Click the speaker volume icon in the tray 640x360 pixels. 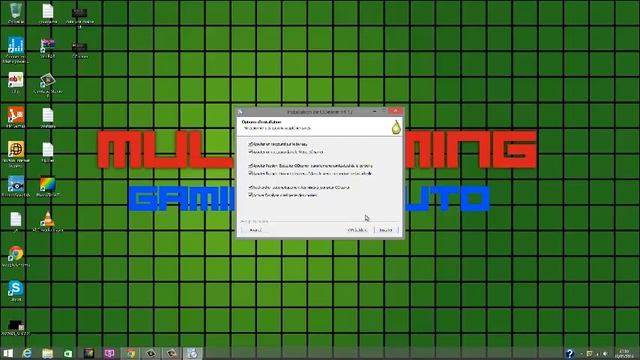tap(605, 353)
